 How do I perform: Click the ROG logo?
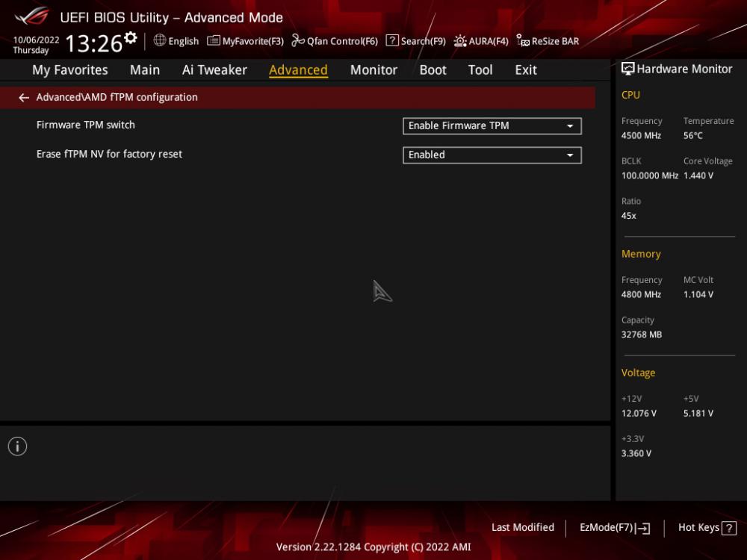[32, 16]
